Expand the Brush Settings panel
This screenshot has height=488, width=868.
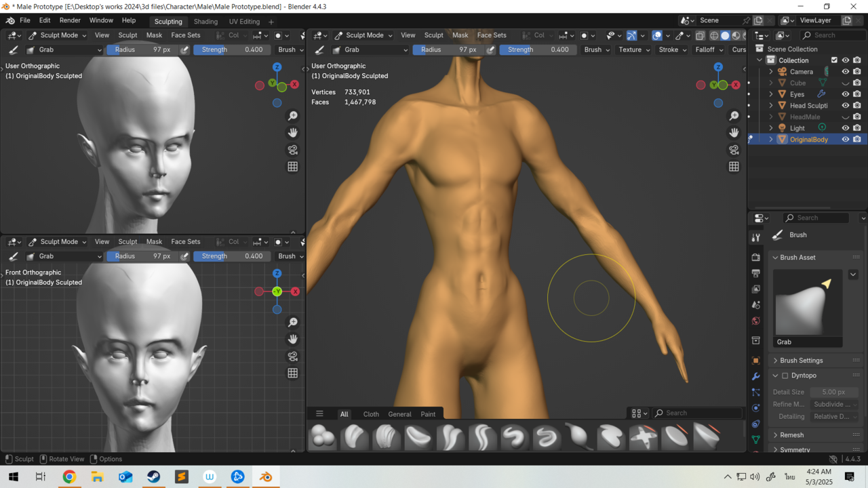click(801, 361)
